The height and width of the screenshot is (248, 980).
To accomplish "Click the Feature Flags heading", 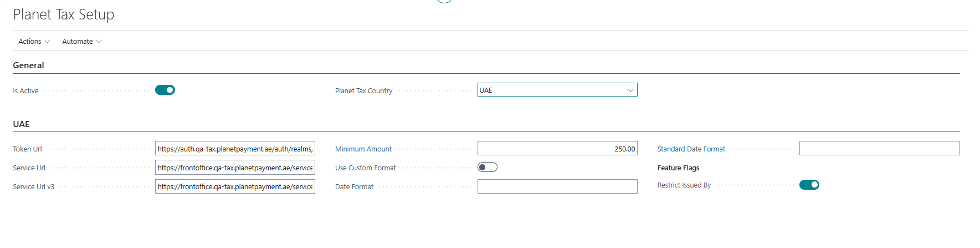I will click(678, 168).
